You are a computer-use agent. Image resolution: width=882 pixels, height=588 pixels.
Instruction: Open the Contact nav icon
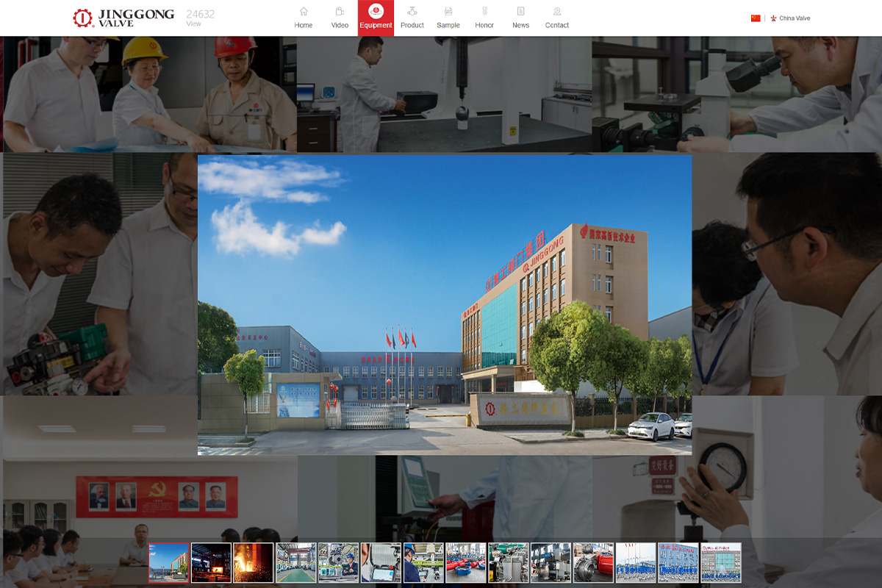556,12
